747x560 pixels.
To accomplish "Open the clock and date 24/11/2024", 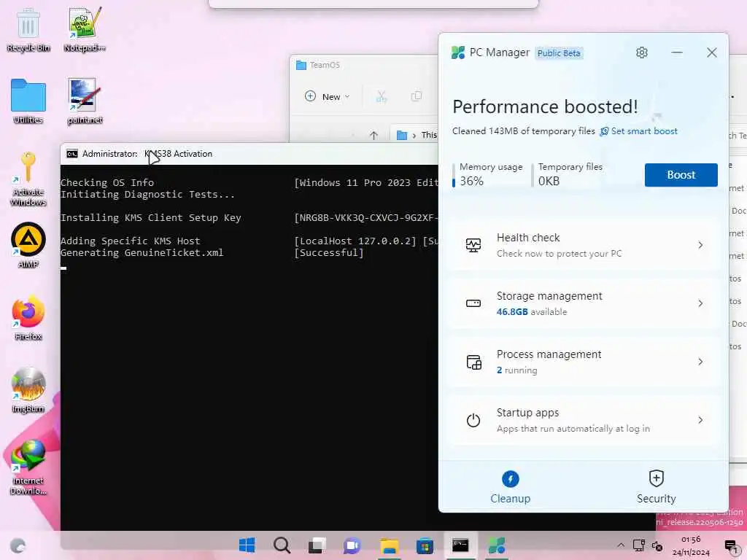I will (691, 545).
